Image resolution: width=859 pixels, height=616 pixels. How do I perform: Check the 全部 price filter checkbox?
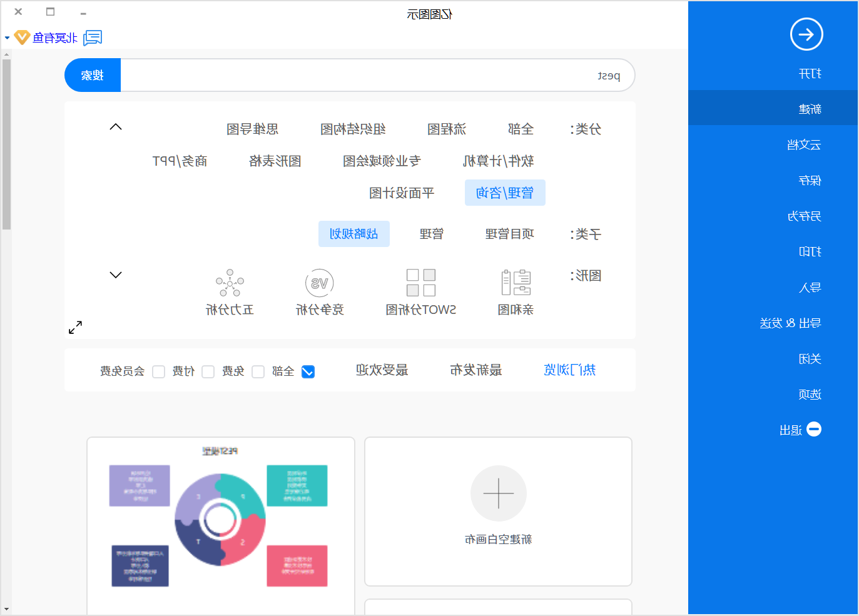pyautogui.click(x=308, y=371)
